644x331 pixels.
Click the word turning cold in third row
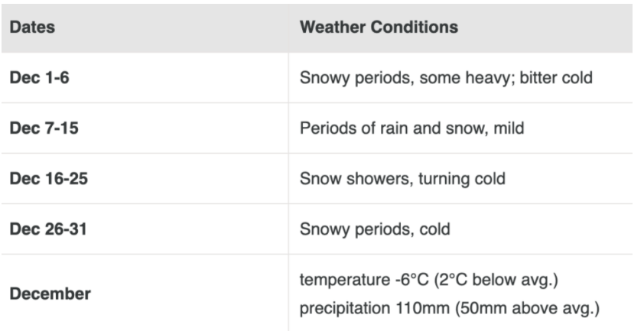click(462, 179)
